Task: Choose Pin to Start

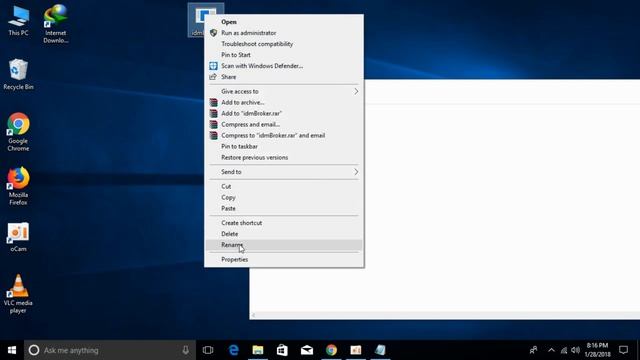Action: coord(283,55)
